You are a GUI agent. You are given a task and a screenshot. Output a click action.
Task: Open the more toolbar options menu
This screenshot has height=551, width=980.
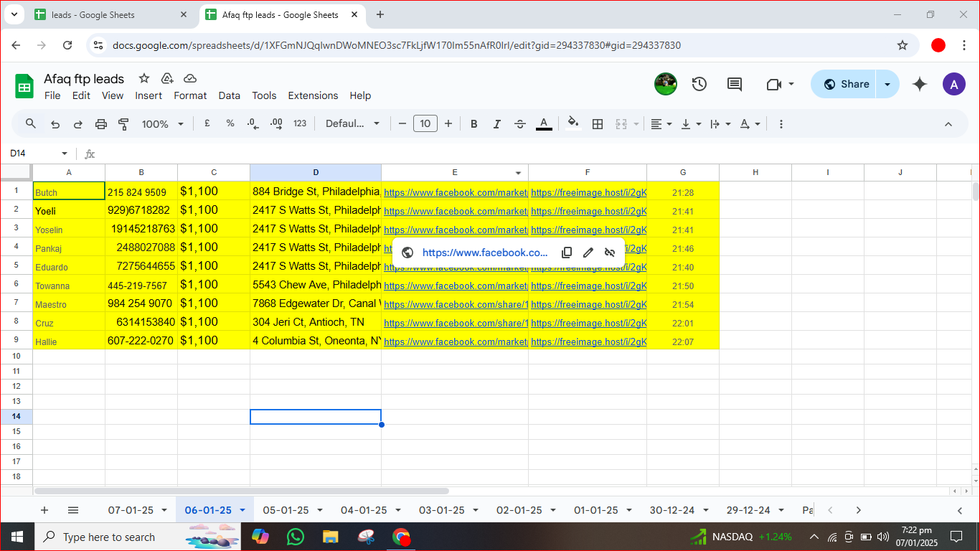pos(781,124)
